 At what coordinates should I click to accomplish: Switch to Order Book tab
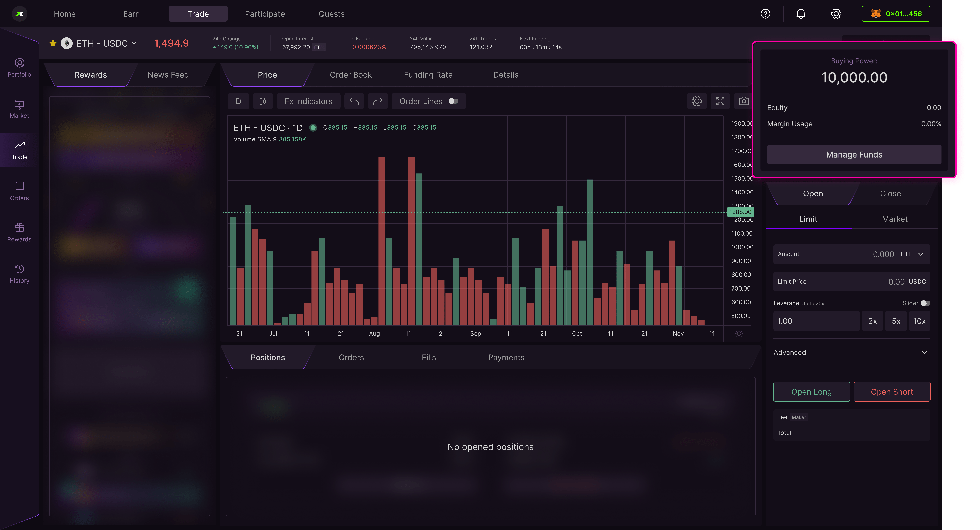tap(351, 75)
